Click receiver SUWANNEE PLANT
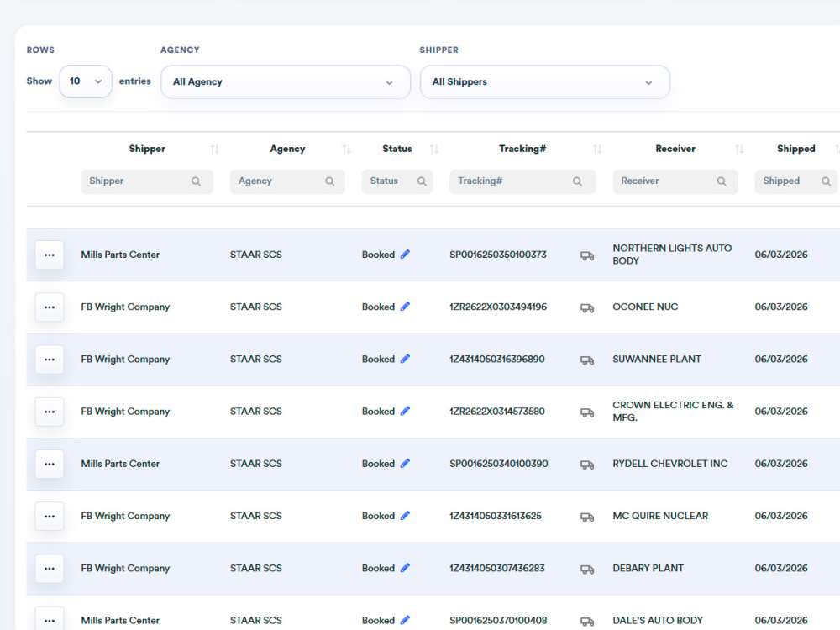This screenshot has height=630, width=840. [657, 359]
